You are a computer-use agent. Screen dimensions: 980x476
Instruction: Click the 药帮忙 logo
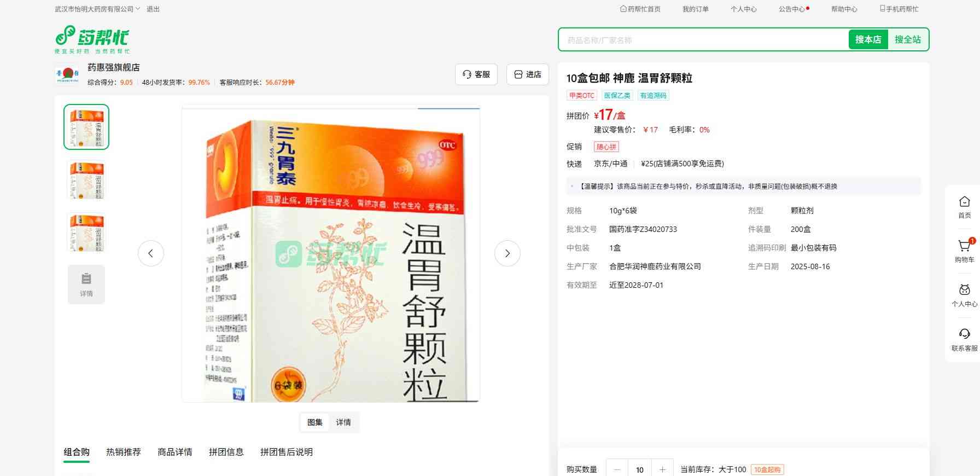click(92, 39)
